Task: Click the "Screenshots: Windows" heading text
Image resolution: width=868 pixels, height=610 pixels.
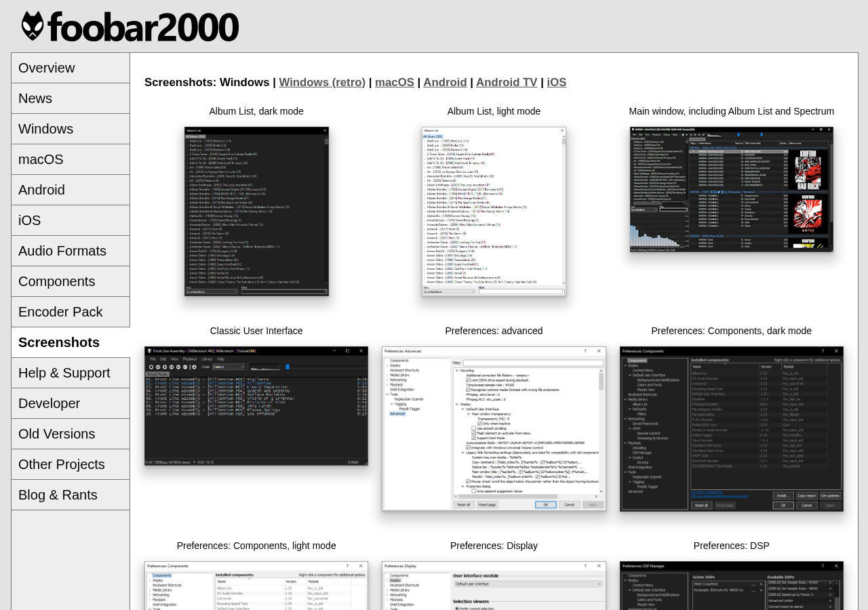Action: 207,82
